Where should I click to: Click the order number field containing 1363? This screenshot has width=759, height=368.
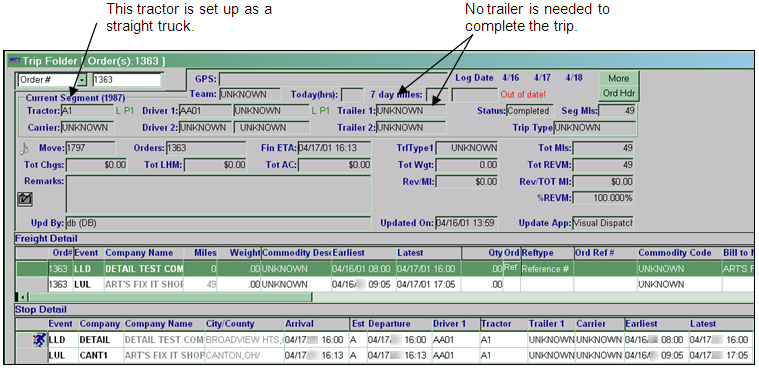pos(127,80)
